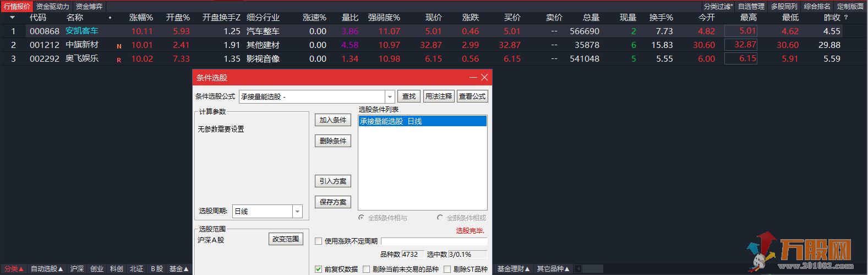This screenshot has width=868, height=275.
Task: Open the table column menu triangle icon
Action: (x=13, y=18)
